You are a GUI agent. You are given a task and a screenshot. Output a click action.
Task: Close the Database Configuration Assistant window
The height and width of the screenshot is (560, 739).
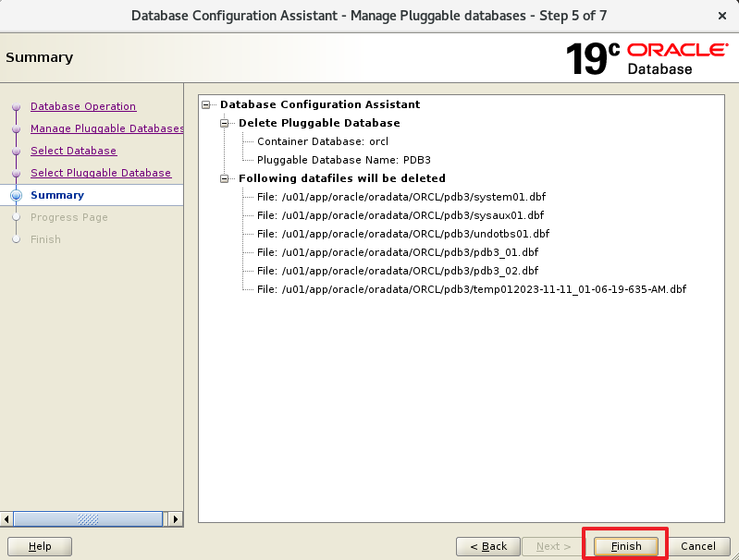coord(722,16)
